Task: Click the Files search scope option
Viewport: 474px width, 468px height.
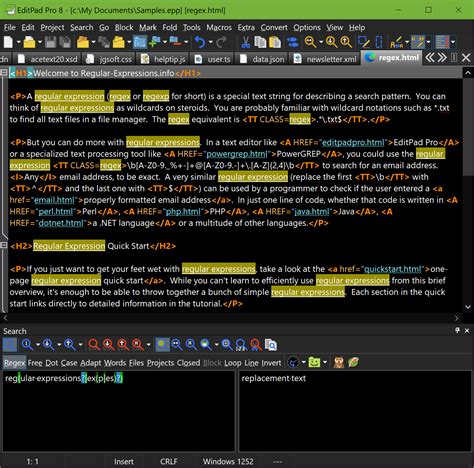Action: tap(136, 363)
